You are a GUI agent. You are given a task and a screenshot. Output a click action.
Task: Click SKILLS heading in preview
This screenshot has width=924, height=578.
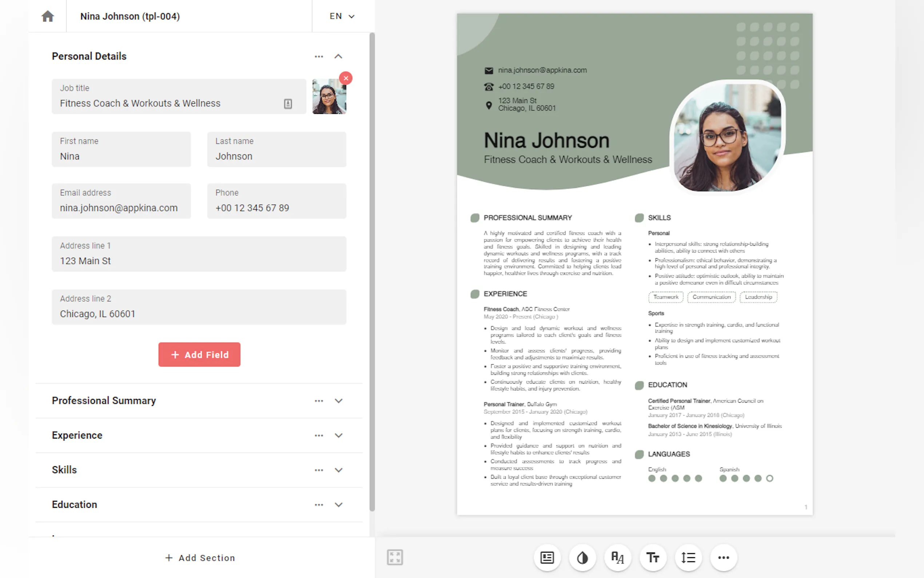659,218
